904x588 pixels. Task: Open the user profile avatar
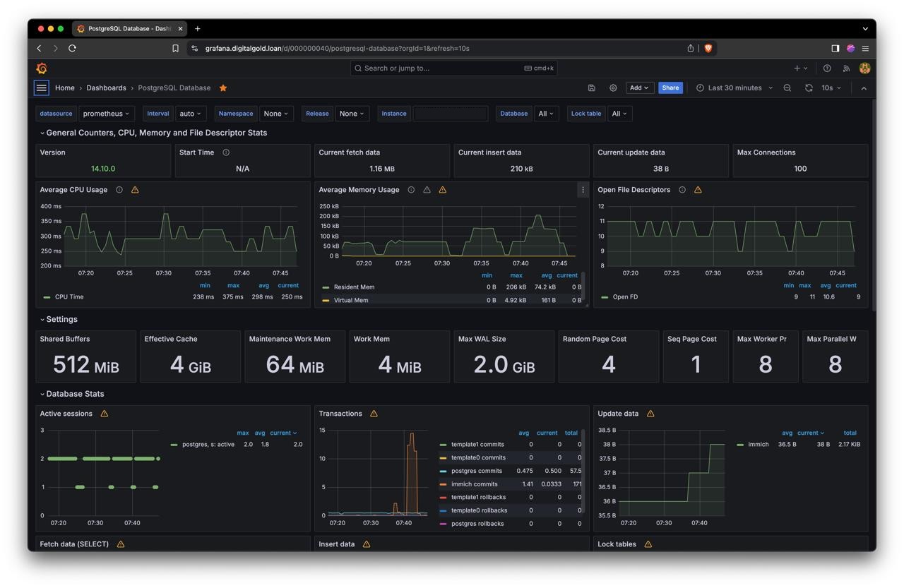(864, 68)
